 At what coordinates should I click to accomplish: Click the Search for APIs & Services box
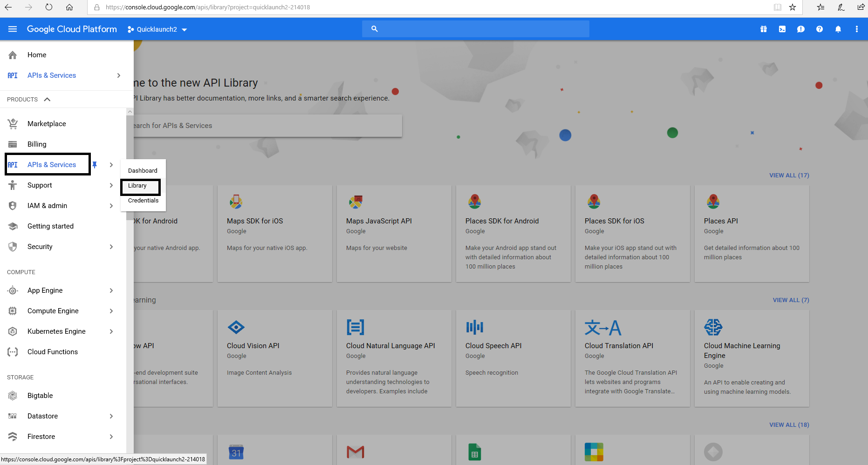pos(267,126)
